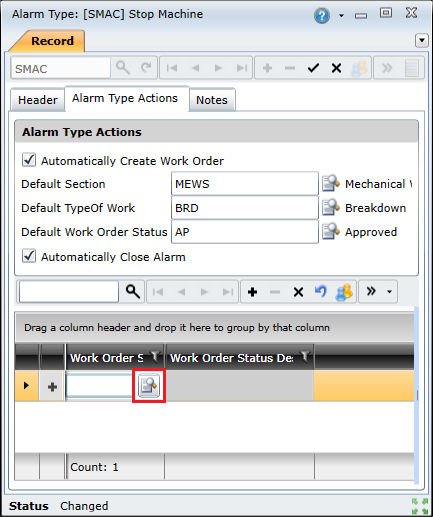Click the blue help question mark icon
433x517 pixels.
(x=322, y=15)
